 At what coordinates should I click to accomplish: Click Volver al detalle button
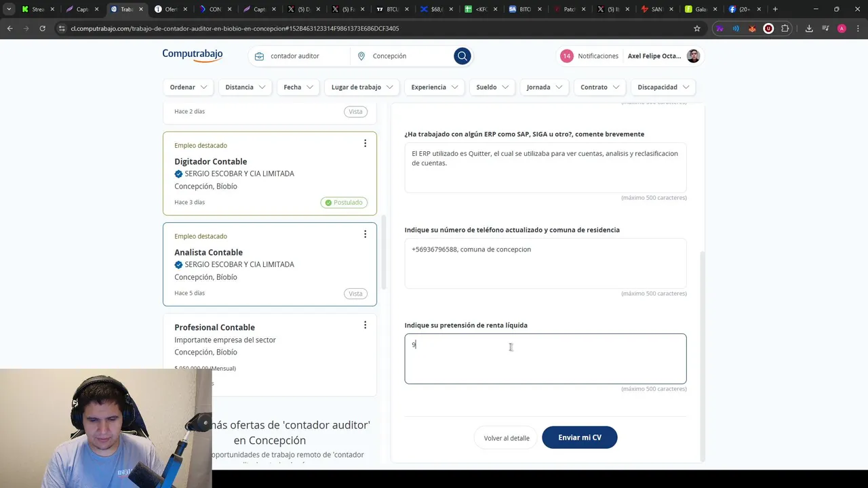pyautogui.click(x=507, y=439)
